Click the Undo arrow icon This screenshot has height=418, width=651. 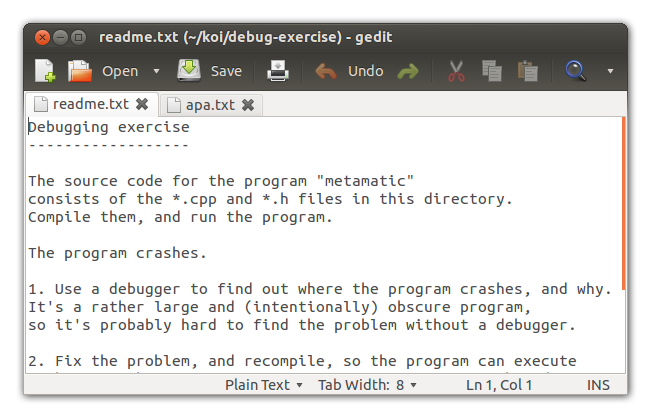(x=326, y=71)
